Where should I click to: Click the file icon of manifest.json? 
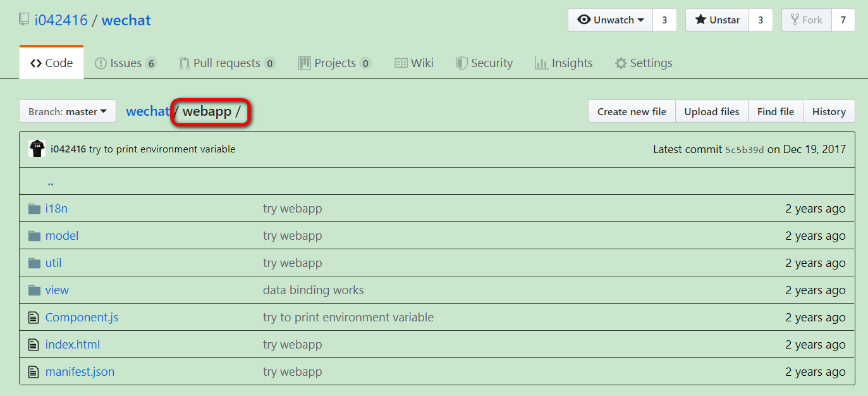(x=34, y=372)
